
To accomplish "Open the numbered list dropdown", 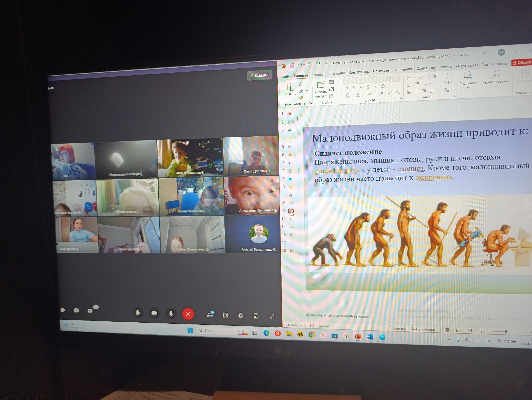I will (426, 77).
